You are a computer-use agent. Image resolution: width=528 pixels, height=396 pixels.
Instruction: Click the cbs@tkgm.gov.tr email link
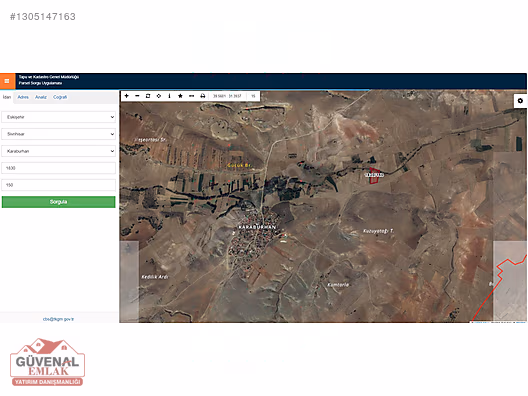[58, 319]
